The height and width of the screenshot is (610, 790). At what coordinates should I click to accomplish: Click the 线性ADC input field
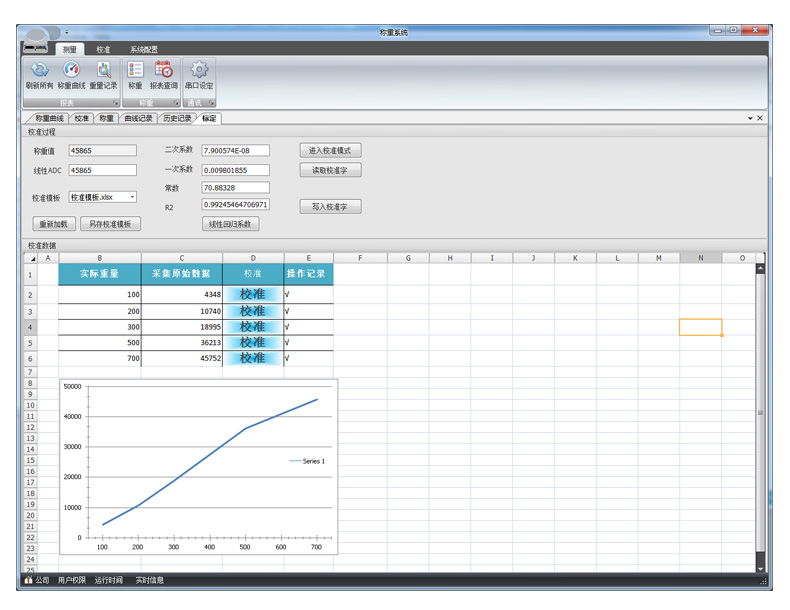tap(102, 171)
